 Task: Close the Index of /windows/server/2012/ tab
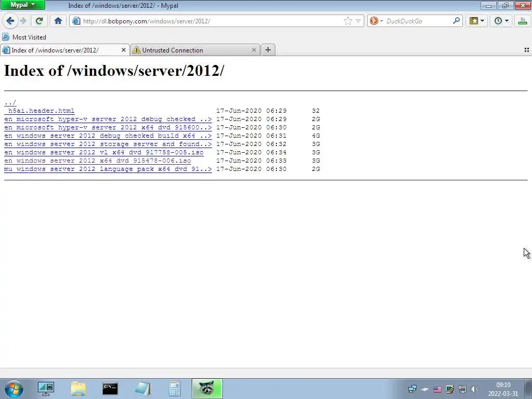click(x=124, y=50)
